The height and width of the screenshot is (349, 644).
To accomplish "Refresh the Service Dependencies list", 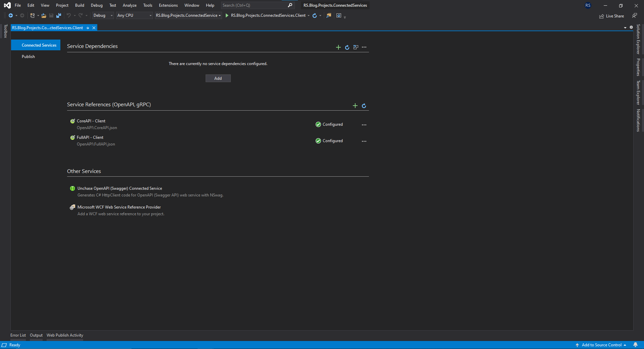I will tap(347, 47).
